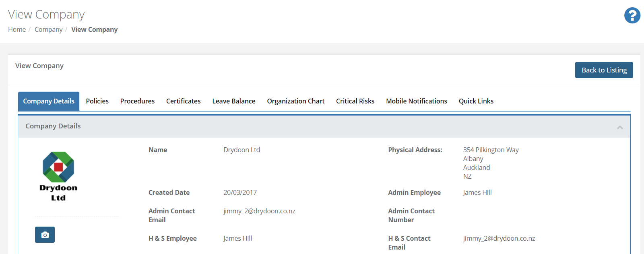
Task: Click the NZ address line
Action: click(x=467, y=176)
